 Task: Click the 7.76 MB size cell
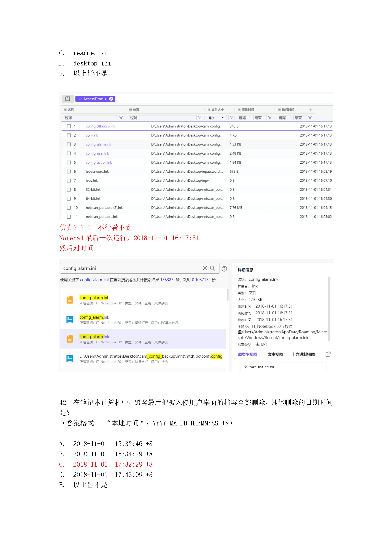coord(236,208)
